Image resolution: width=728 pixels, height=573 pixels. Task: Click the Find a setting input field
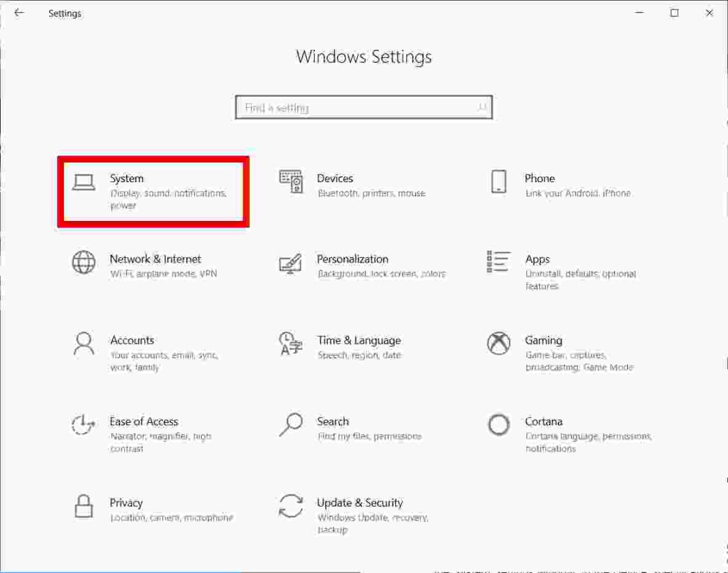341,107
